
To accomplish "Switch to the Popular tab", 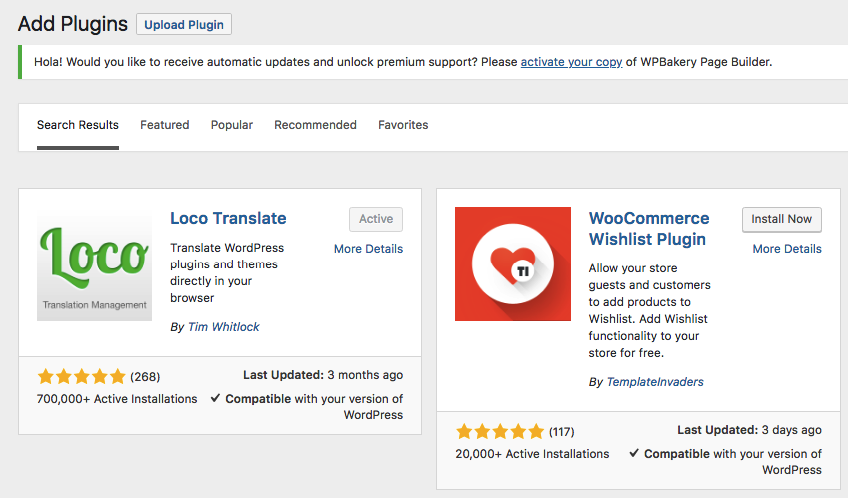I will coord(231,125).
